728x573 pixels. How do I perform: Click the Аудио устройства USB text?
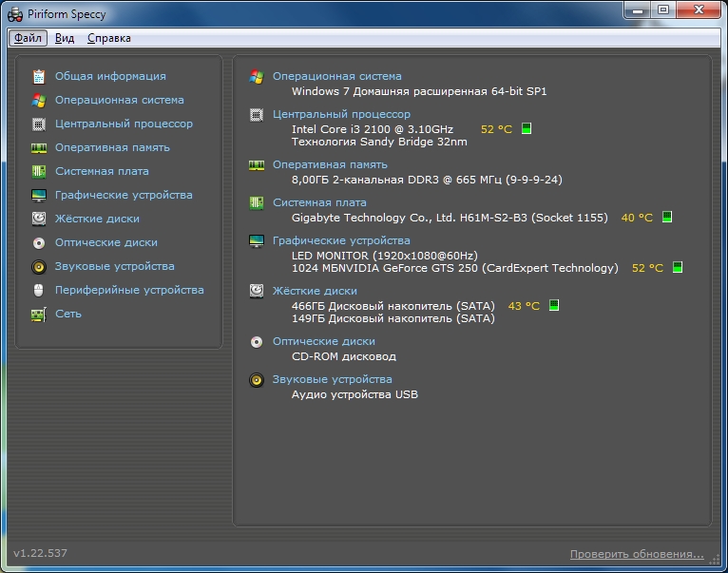354,394
